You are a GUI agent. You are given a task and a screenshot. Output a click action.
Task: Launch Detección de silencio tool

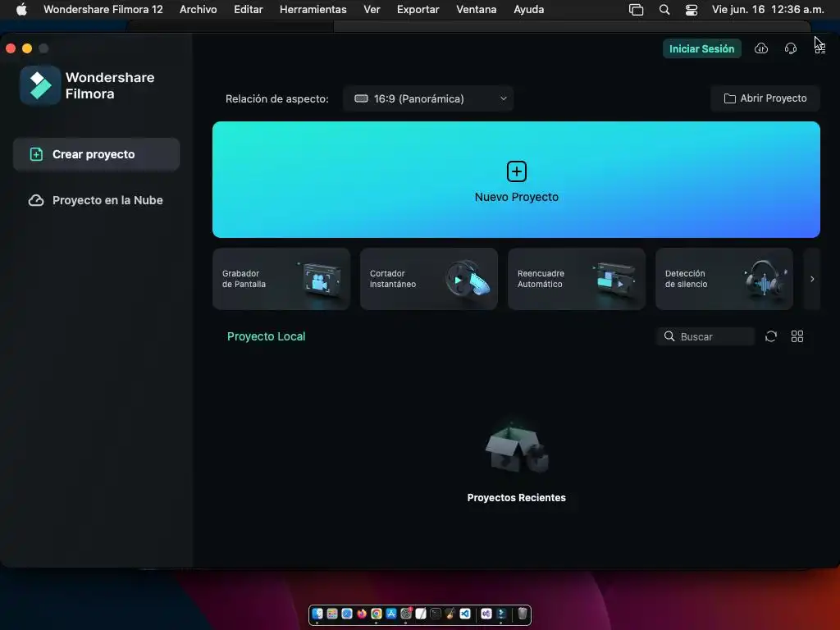click(724, 279)
